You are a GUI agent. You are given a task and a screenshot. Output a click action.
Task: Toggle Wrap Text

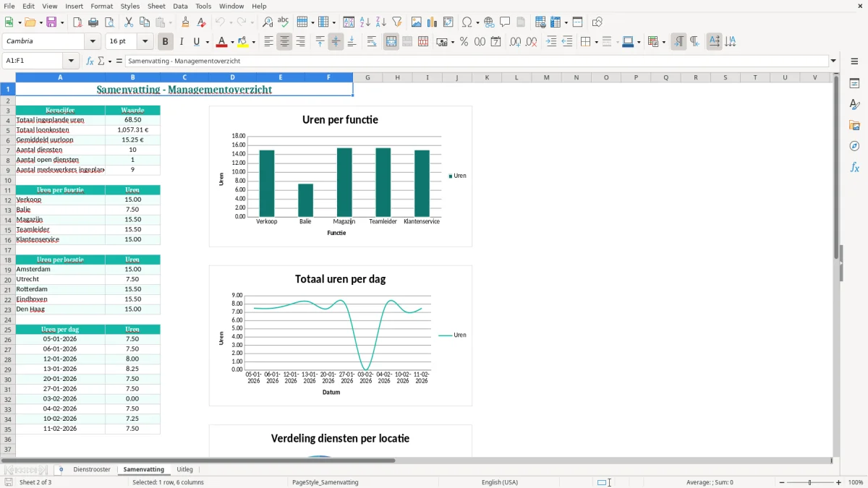[372, 42]
